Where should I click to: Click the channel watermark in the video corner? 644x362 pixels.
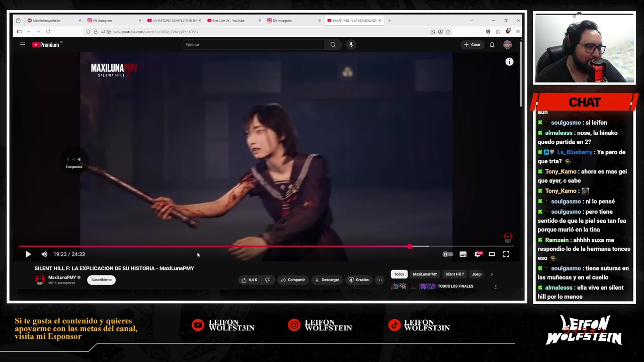(x=508, y=237)
